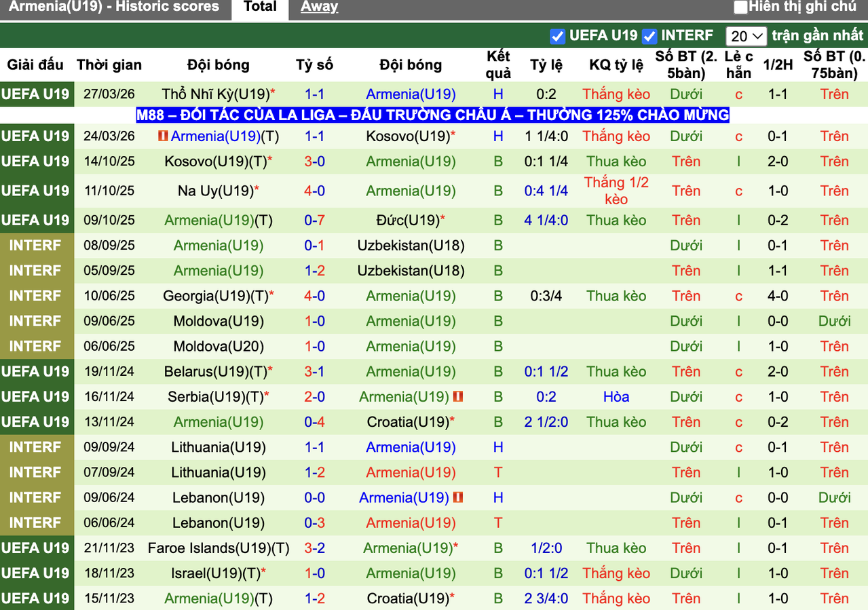Viewport: 868px width, 610px height.
Task: Open Na Uy(U19) team link
Action: pos(216,191)
